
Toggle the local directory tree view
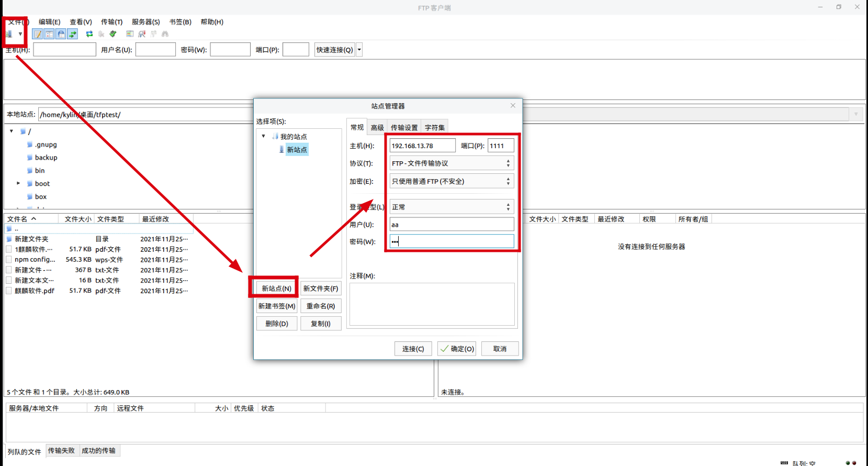point(49,34)
